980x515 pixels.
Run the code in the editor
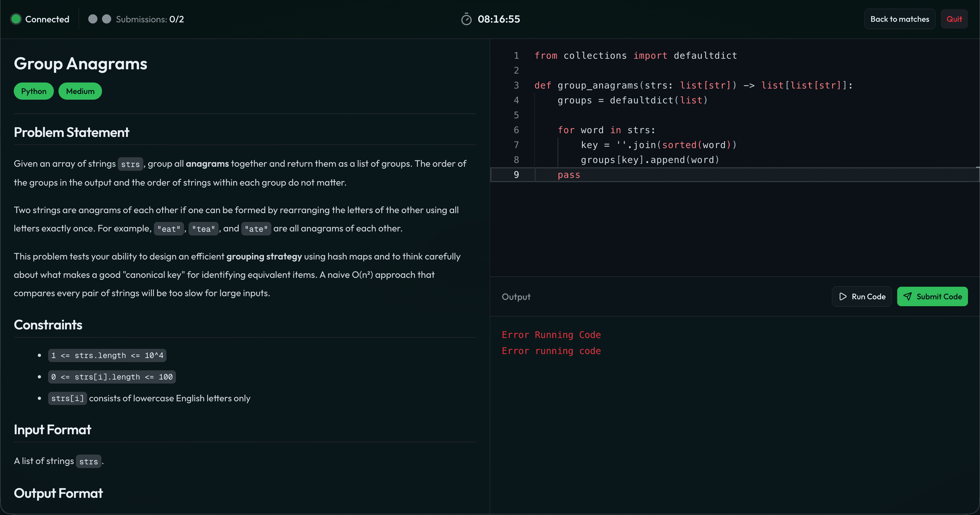861,296
